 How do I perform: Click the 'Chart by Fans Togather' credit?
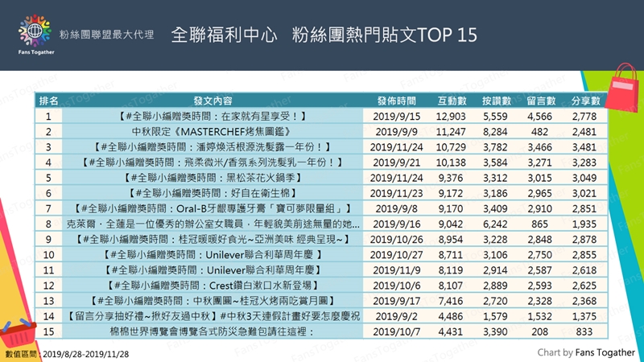[x=586, y=352]
